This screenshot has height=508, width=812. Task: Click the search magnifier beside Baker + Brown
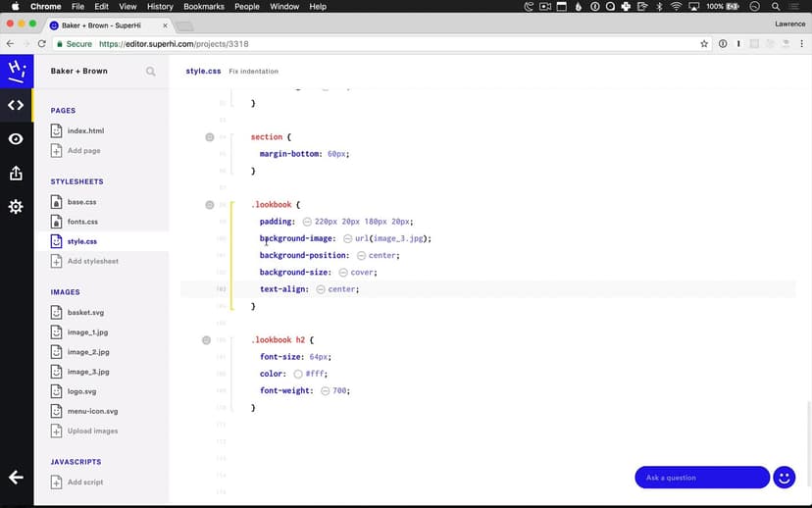(150, 72)
